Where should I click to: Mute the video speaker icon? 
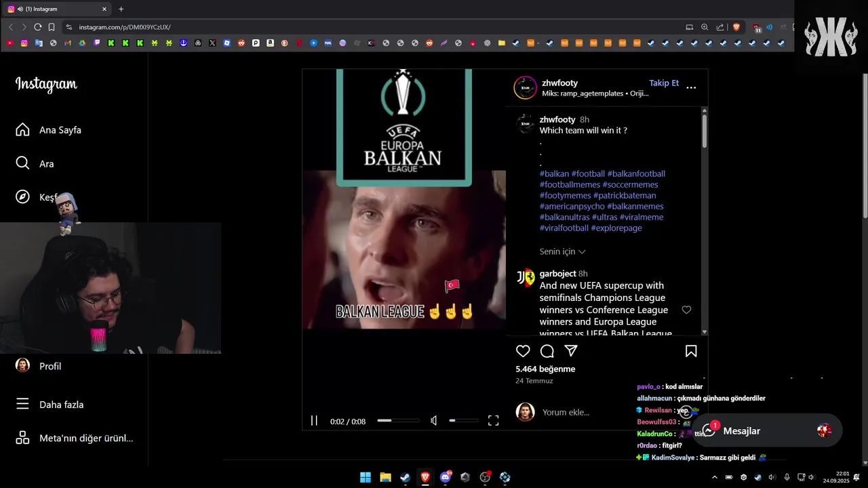434,421
